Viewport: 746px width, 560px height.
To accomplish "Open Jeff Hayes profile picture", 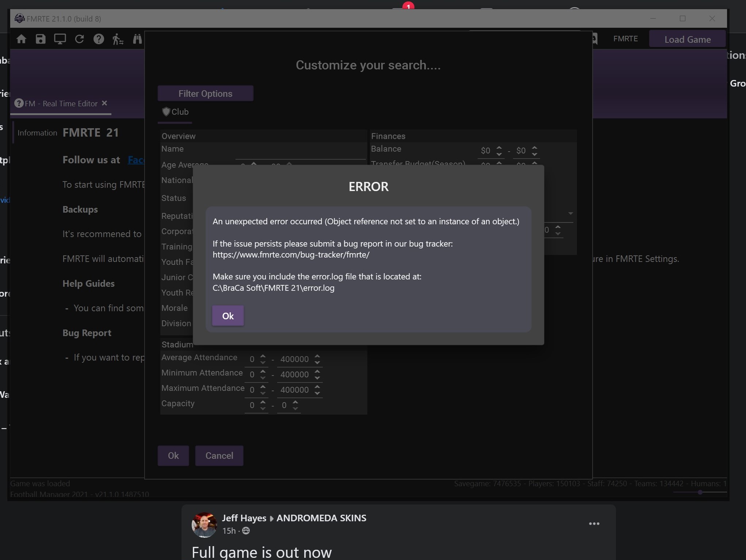I will point(204,525).
